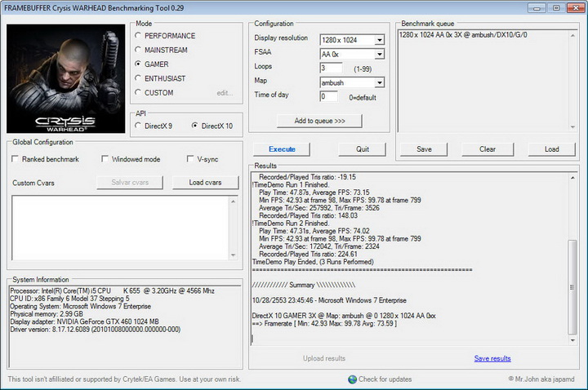Click the globe icon beside Check for updates

pyautogui.click(x=353, y=379)
